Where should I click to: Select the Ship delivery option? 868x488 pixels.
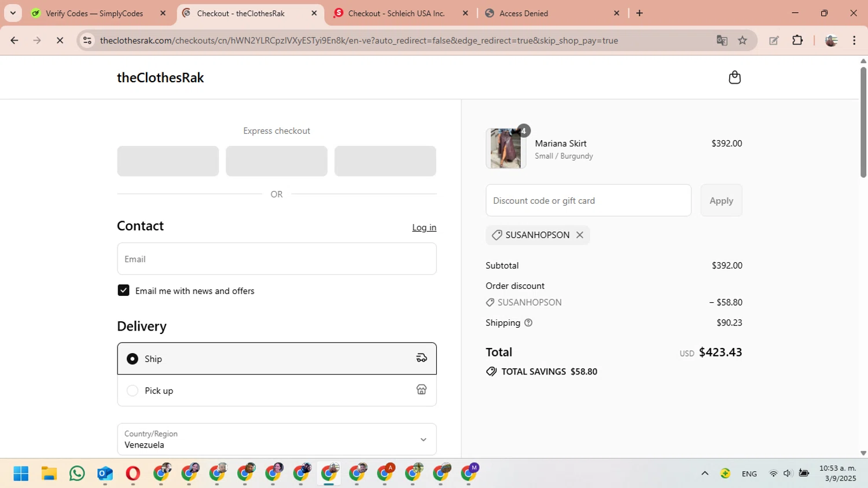point(277,358)
